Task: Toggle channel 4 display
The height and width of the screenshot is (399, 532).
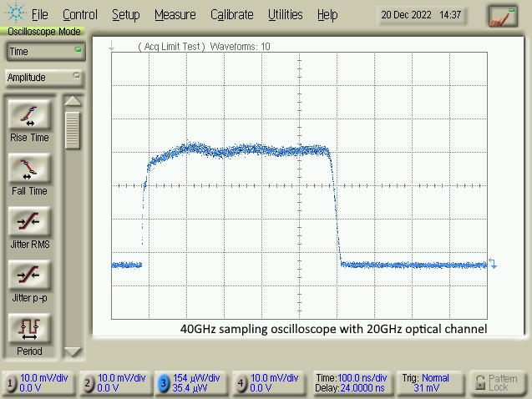Action: coord(242,383)
